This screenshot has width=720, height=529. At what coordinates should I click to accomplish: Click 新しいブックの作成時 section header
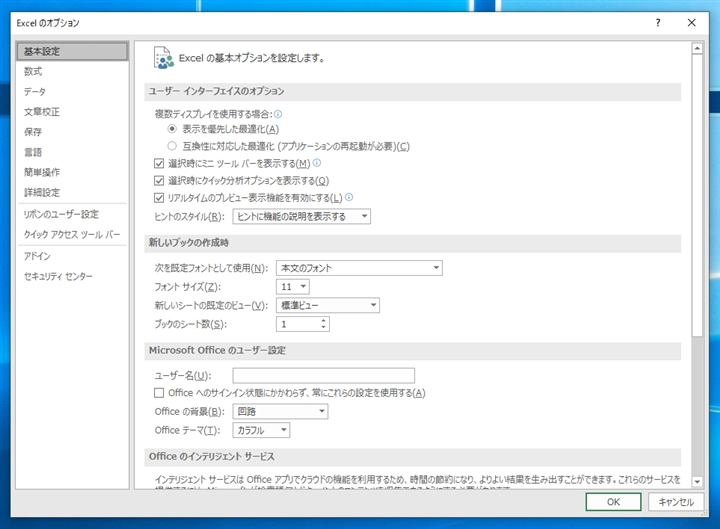[x=412, y=243]
